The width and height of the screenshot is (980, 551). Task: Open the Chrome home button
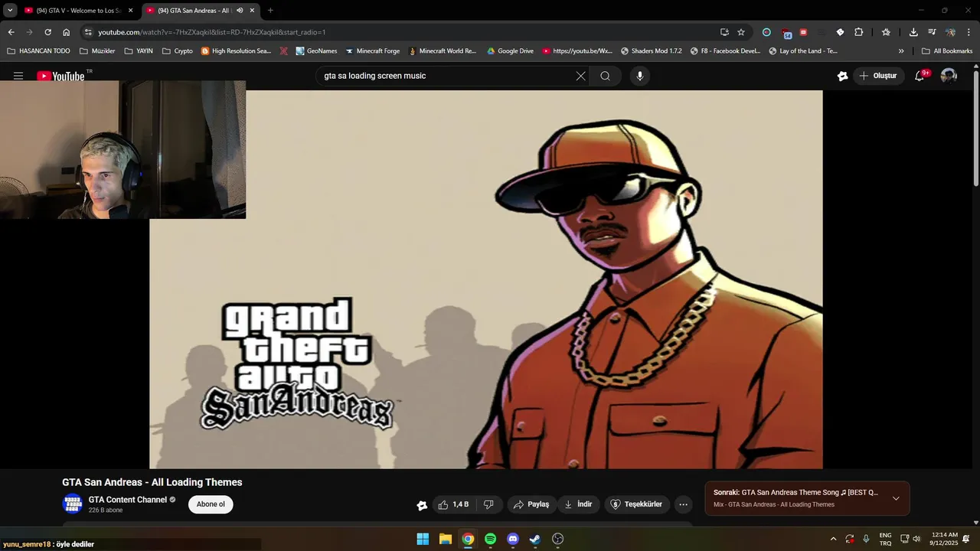pos(66,32)
